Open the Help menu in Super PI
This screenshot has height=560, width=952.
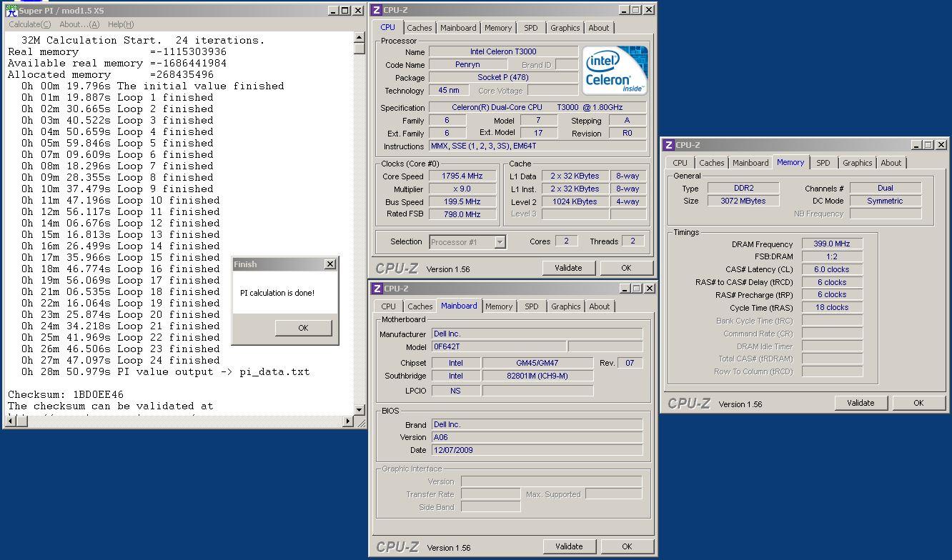(121, 24)
